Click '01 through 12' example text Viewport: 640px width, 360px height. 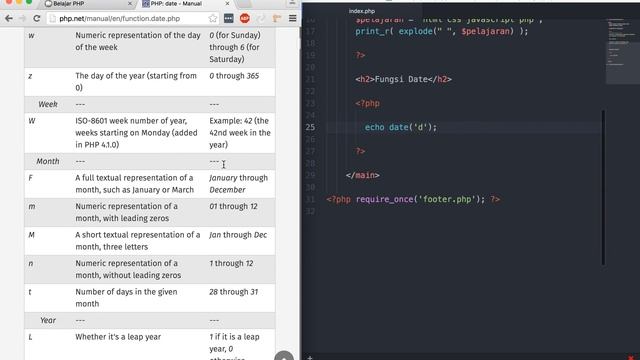233,207
